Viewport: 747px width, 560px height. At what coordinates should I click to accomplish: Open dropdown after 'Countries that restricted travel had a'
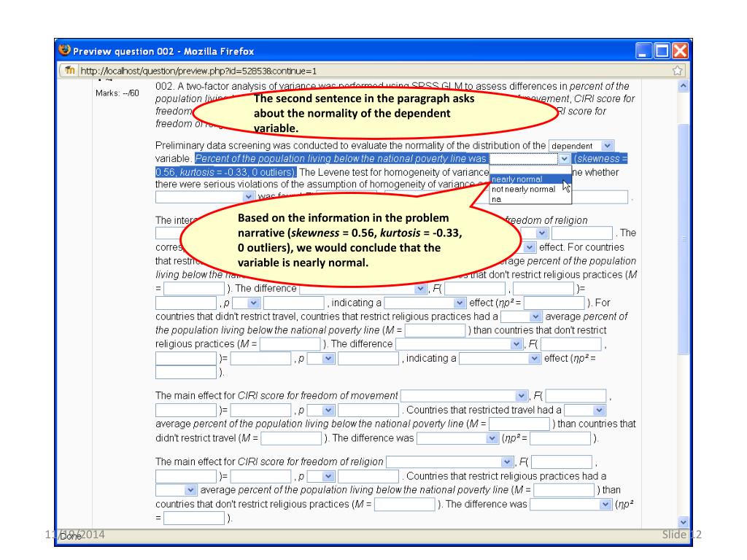coord(584,410)
